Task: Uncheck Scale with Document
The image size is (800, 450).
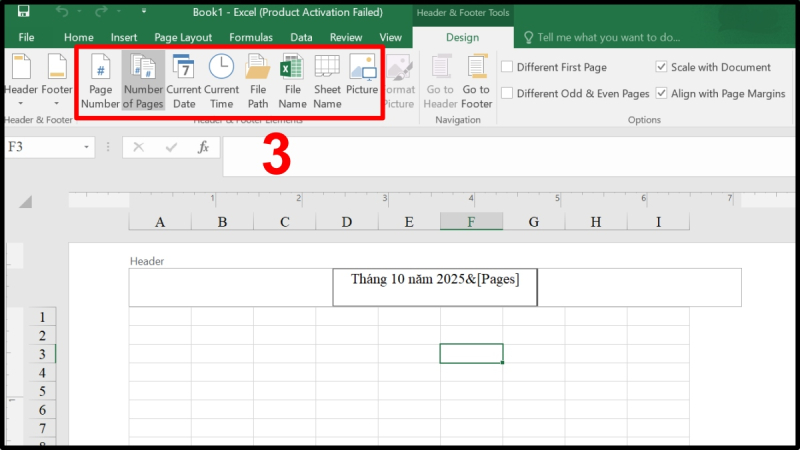Action: tap(661, 67)
